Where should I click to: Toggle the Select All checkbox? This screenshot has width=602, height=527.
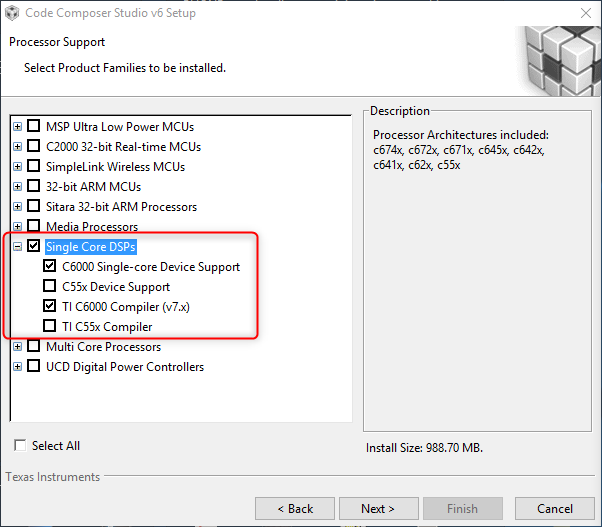click(20, 446)
